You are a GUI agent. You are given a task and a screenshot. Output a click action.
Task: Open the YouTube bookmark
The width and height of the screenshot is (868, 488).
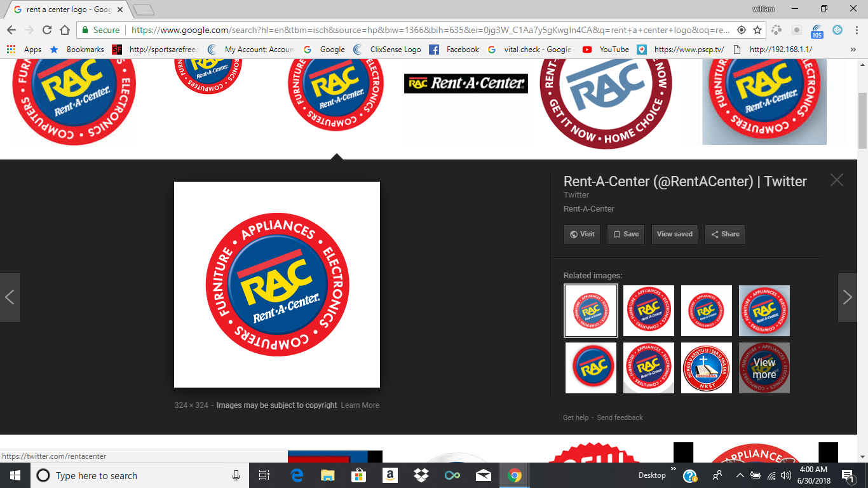(606, 49)
